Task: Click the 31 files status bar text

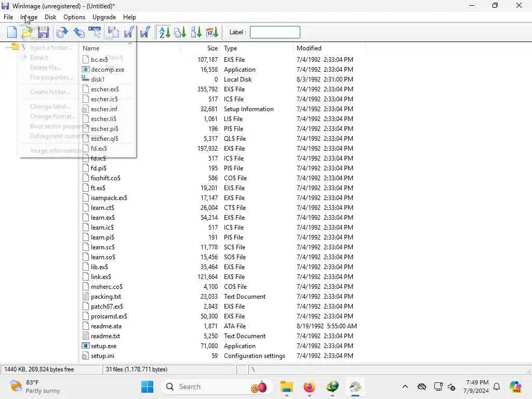Action: (137, 369)
